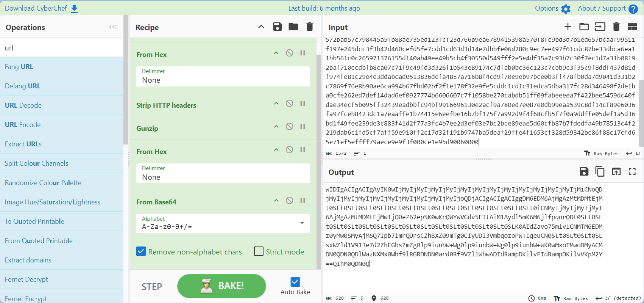Disable Strip HTTP headers operation

[x=289, y=104]
